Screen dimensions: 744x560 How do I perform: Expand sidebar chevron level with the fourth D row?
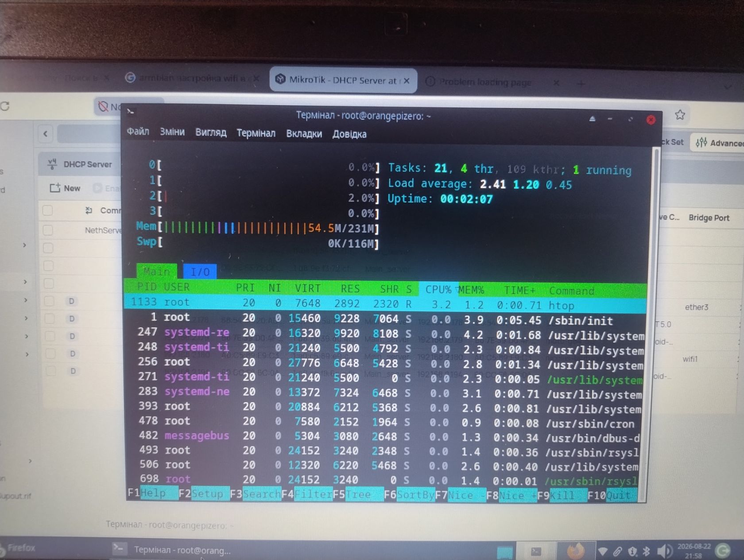tap(27, 354)
